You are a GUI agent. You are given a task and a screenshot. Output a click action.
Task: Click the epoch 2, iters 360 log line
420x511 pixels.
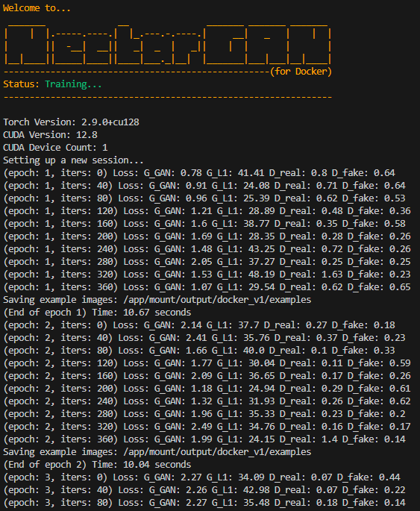coord(204,439)
